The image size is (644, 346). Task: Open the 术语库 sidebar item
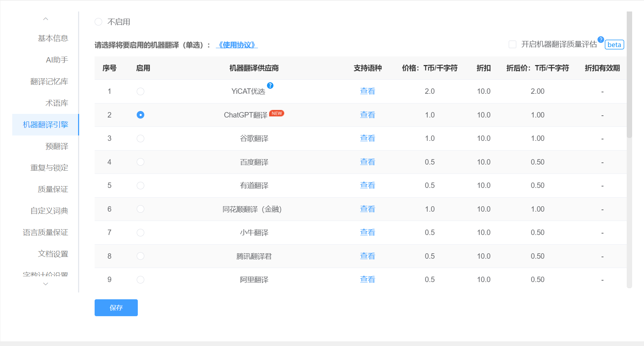point(56,103)
